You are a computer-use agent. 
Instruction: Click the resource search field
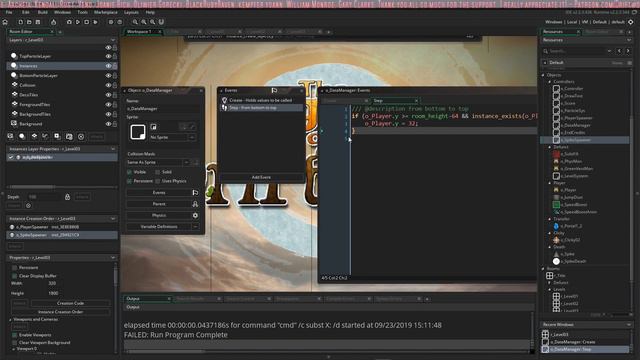pos(577,51)
